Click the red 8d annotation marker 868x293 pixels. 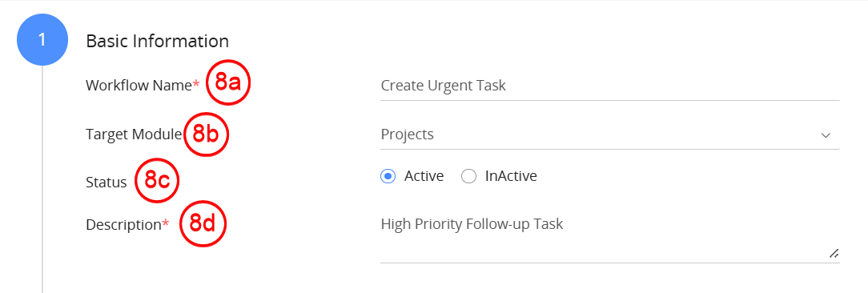[x=203, y=223]
